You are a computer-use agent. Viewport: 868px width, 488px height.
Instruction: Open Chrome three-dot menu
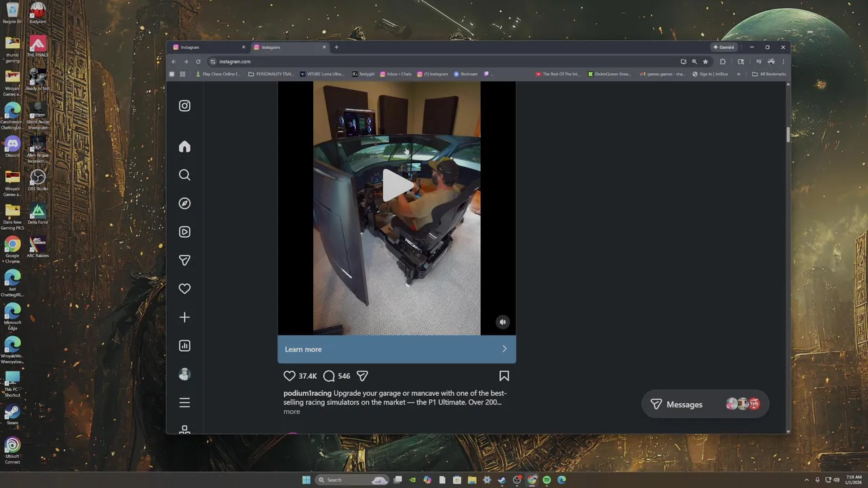click(x=783, y=62)
